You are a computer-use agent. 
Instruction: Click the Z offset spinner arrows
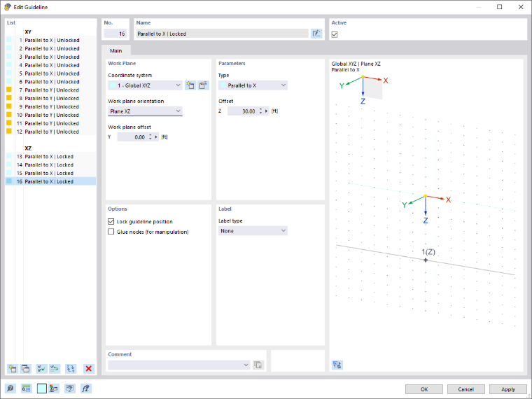[260, 111]
